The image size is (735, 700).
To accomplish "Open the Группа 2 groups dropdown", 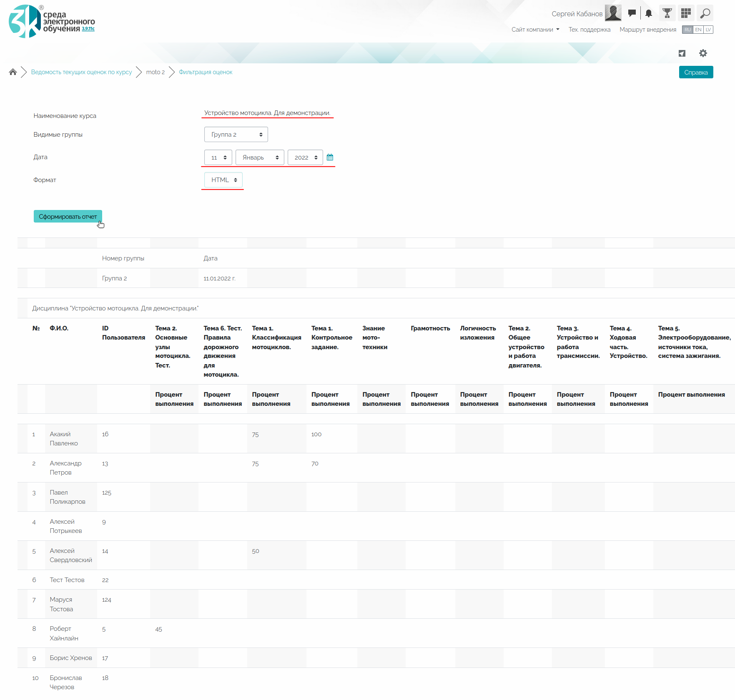I will pos(236,135).
